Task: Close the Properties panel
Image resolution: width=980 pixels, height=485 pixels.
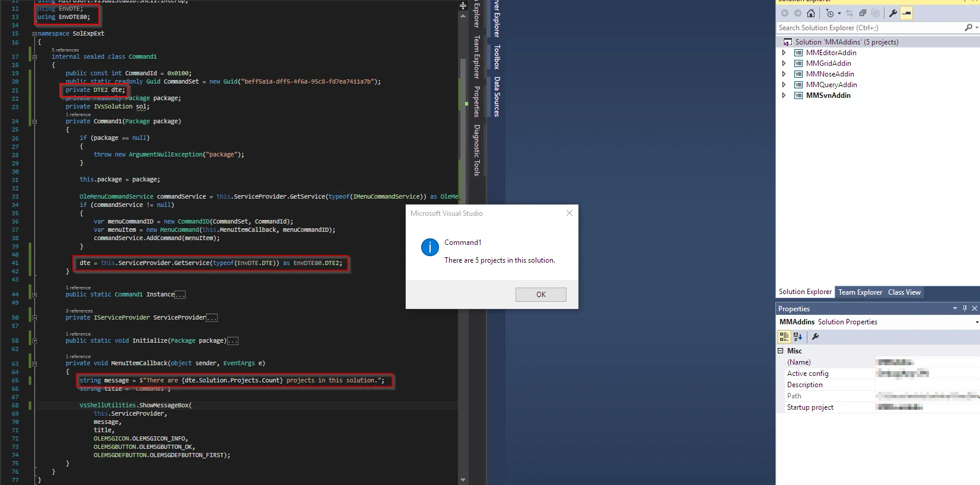Action: click(974, 308)
